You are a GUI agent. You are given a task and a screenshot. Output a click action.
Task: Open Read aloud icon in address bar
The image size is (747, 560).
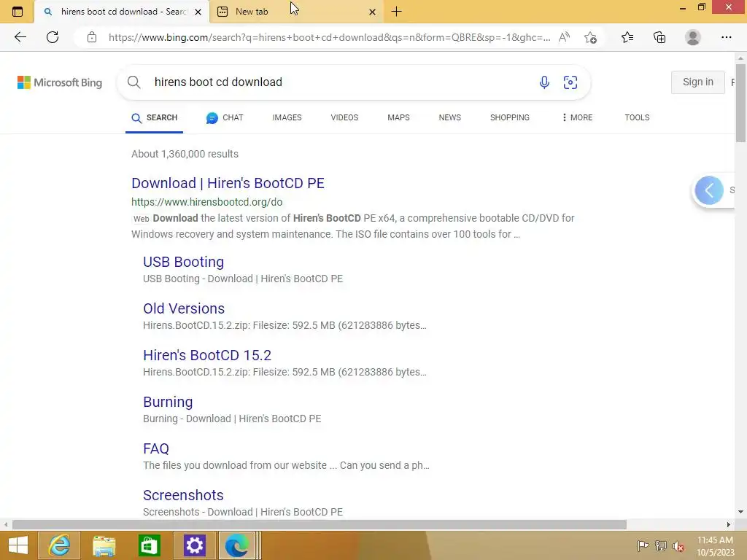click(x=564, y=37)
